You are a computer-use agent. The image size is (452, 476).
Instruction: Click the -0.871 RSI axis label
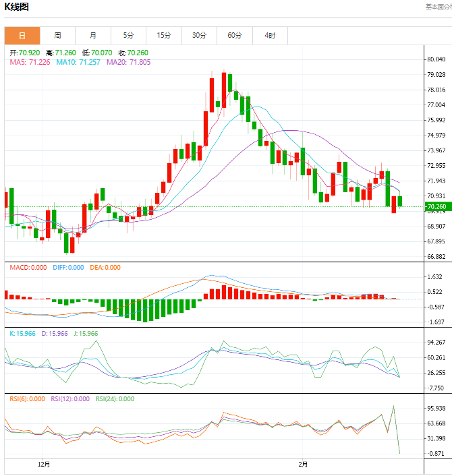pyautogui.click(x=436, y=454)
